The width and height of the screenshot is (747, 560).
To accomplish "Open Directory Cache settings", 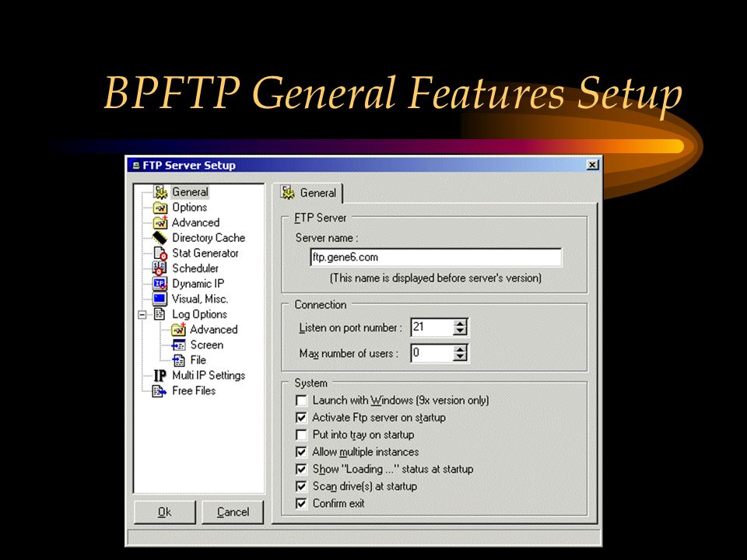I will [209, 238].
